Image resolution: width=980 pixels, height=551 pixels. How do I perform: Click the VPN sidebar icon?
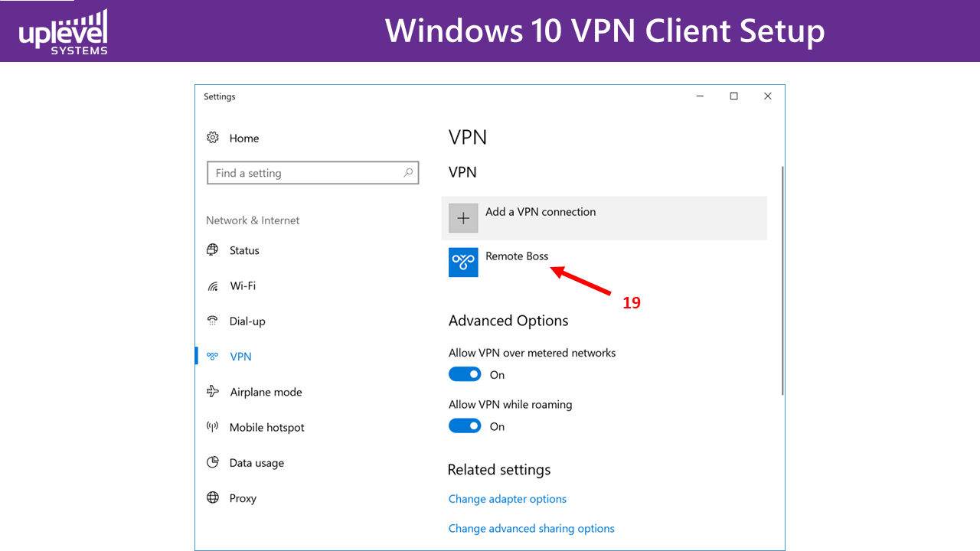[x=213, y=357]
